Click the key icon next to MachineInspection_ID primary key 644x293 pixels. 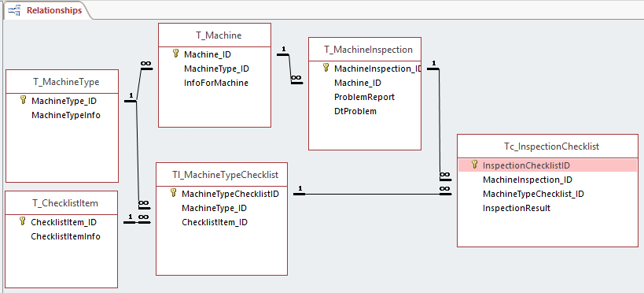[326, 68]
